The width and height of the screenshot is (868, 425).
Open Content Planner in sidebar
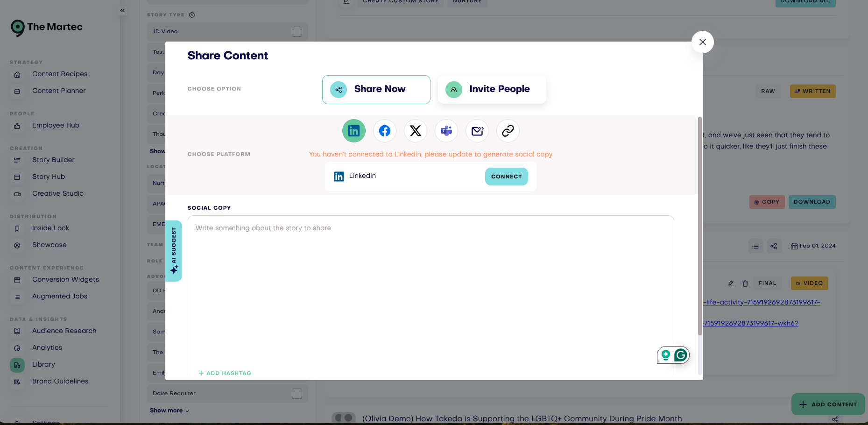pyautogui.click(x=59, y=91)
